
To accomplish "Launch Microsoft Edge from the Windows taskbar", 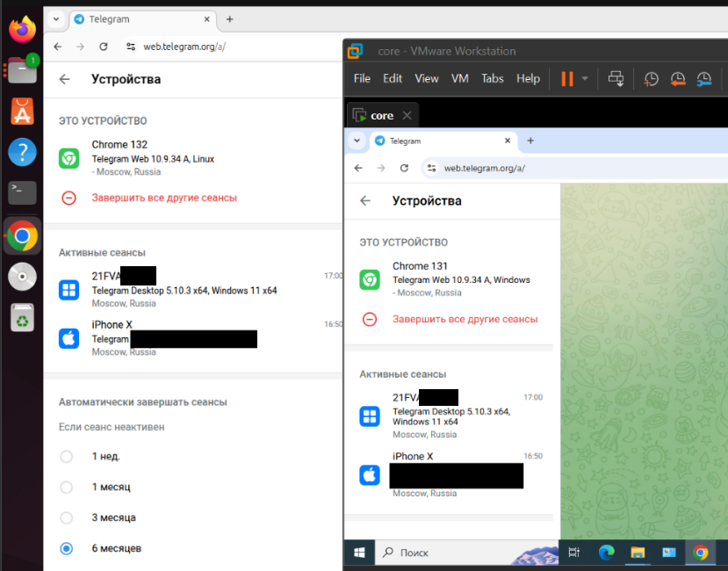I will [x=606, y=553].
